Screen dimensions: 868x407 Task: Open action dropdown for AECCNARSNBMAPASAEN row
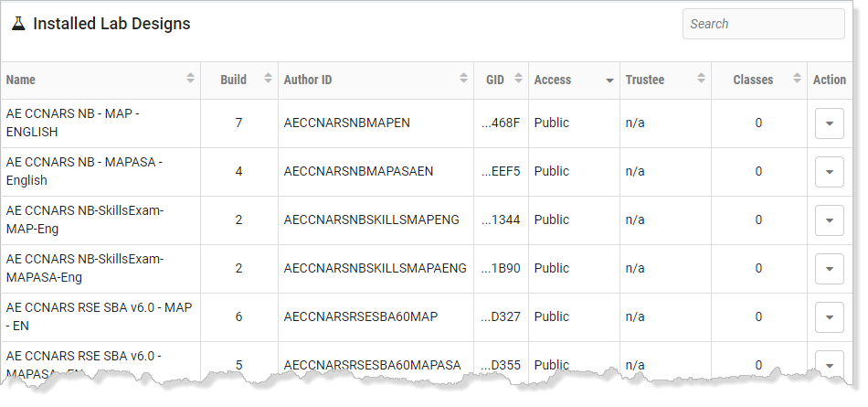tap(830, 172)
